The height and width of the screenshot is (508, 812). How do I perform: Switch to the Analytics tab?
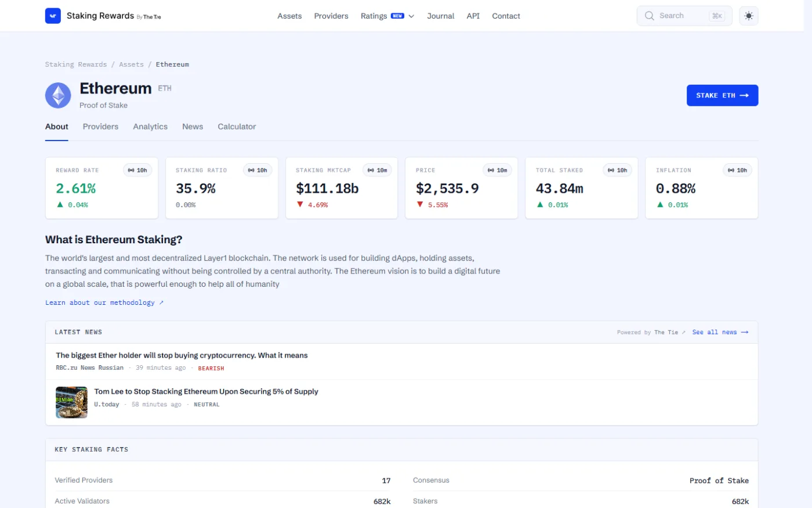point(150,127)
